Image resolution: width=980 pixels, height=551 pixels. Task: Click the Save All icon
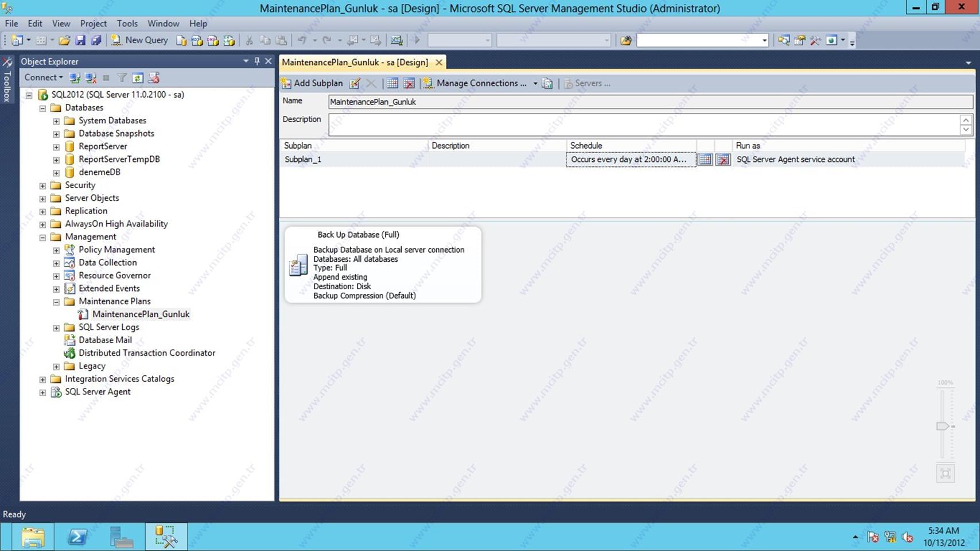click(x=96, y=40)
